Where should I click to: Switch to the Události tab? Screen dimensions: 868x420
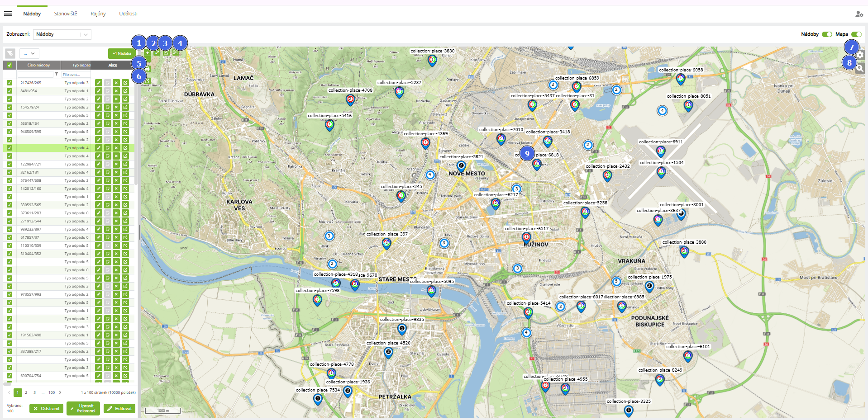coord(128,14)
